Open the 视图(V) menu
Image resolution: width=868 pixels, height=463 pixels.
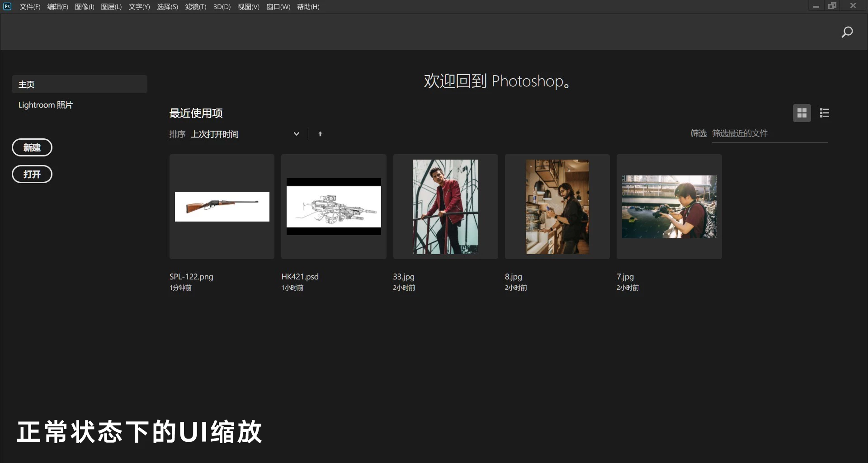pos(249,7)
